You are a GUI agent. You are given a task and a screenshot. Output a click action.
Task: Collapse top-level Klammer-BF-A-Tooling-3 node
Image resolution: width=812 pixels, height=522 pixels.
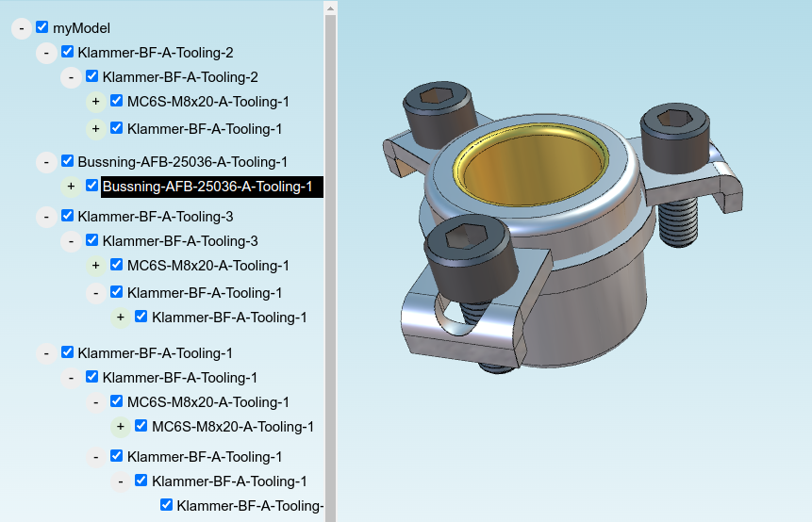click(46, 217)
